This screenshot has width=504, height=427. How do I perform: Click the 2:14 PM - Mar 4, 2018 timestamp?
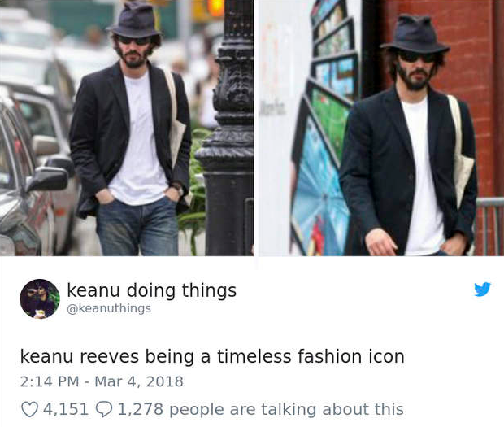click(102, 381)
